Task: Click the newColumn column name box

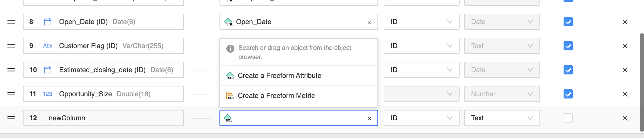Action: (103, 118)
